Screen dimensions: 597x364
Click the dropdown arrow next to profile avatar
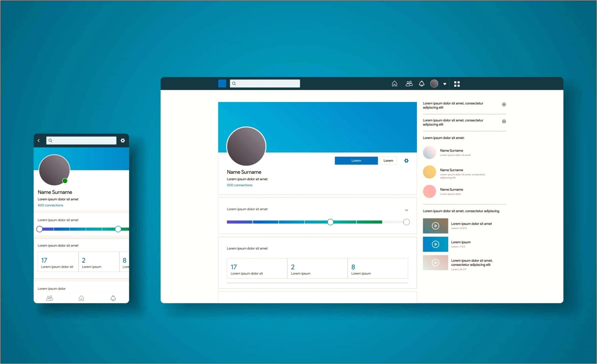click(446, 84)
